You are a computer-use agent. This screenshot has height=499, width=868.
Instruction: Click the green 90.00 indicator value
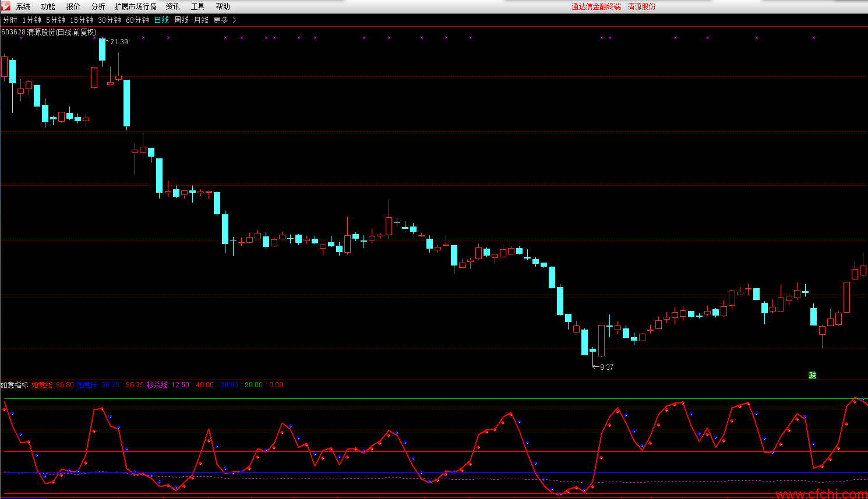click(253, 385)
